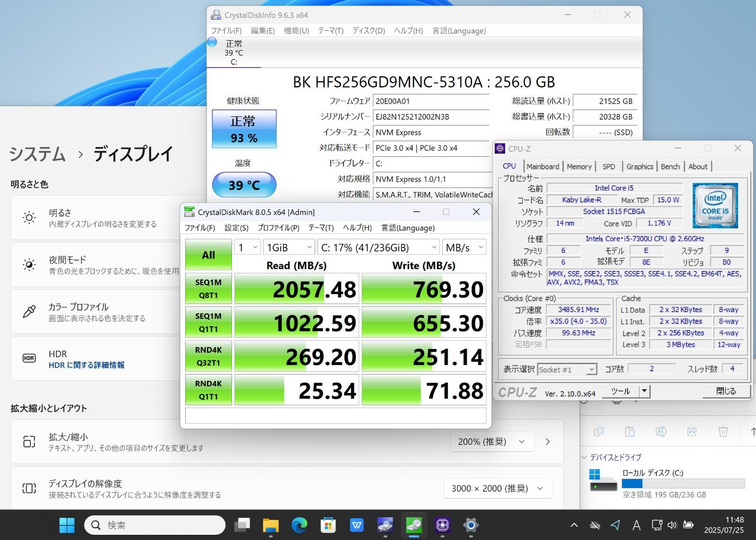
Task: Click the CPU-Z title bar chip icon
Action: coord(500,148)
